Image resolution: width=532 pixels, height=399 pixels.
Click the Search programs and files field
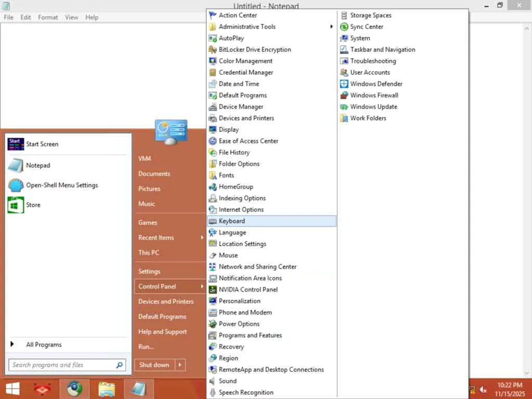click(x=67, y=365)
